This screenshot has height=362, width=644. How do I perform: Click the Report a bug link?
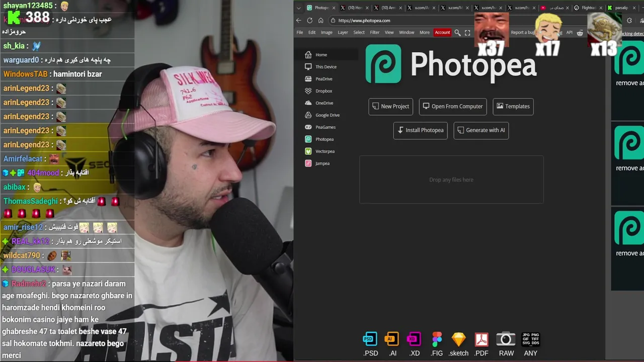pyautogui.click(x=523, y=33)
